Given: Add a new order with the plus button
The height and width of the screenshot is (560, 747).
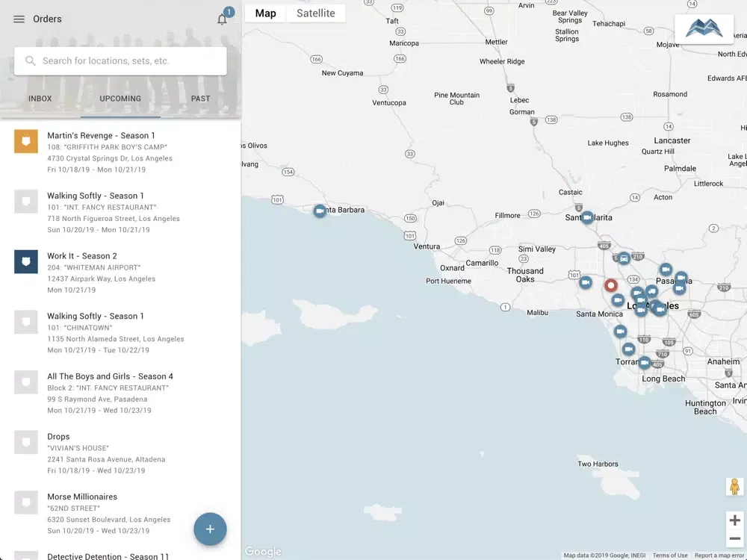Looking at the screenshot, I should coord(210,529).
